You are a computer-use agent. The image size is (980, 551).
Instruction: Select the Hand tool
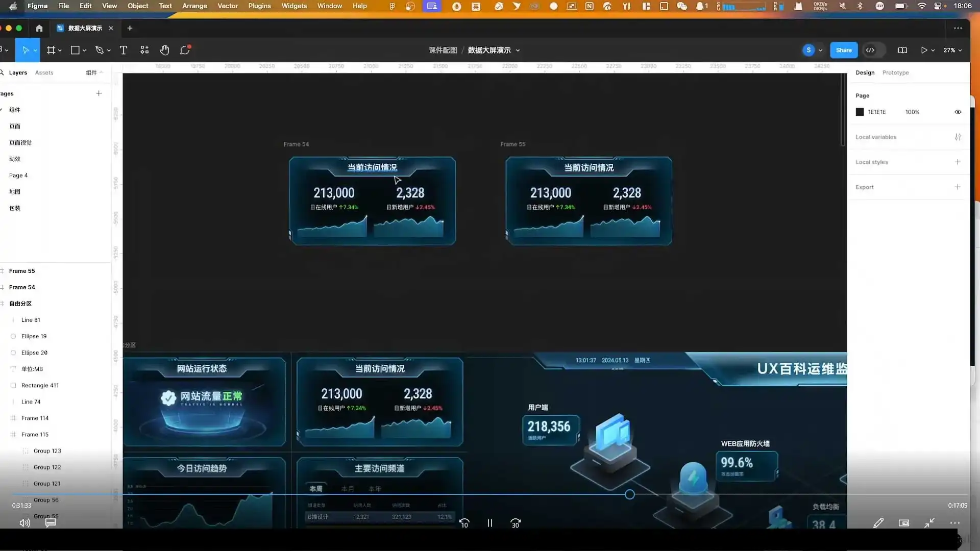(164, 50)
